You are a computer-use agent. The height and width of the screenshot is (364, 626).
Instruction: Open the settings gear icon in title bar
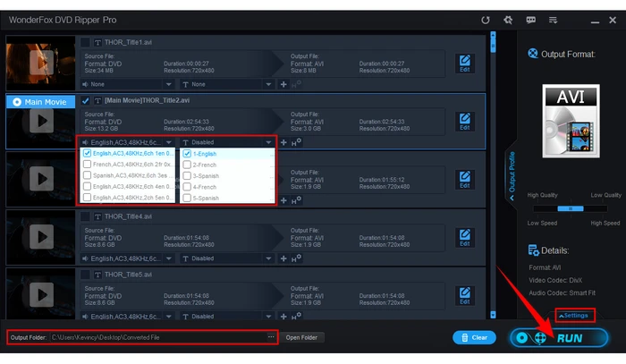(508, 20)
